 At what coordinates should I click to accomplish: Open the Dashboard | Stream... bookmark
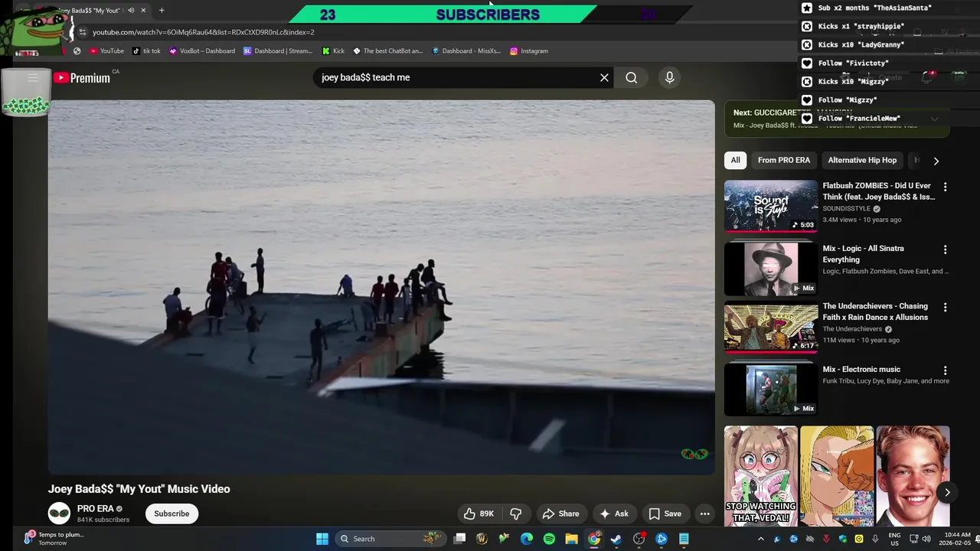click(278, 51)
